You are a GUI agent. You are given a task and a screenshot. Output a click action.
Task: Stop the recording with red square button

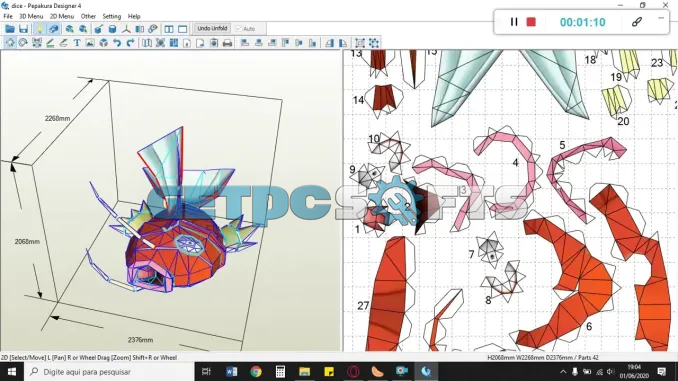pos(531,22)
